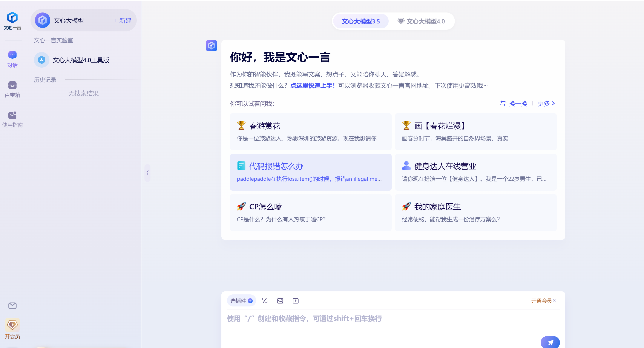Select 文心大模型4.0工具版 in lab list
Screen dimensions: 644x348
81,60
